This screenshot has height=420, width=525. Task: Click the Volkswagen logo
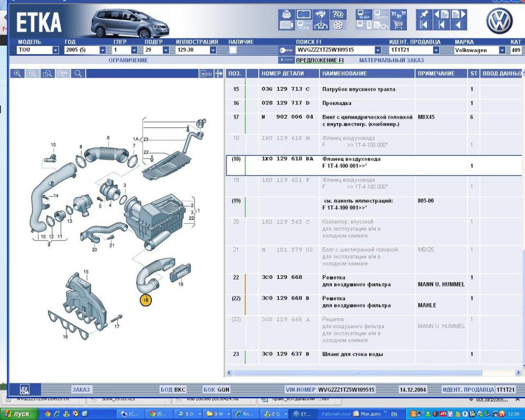(499, 21)
